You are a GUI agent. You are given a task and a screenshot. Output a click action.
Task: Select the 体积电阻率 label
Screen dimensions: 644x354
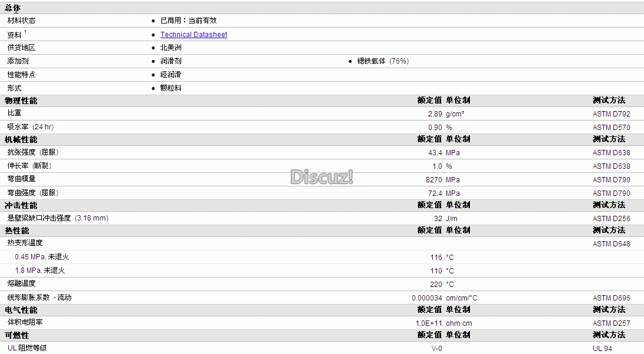tap(25, 322)
